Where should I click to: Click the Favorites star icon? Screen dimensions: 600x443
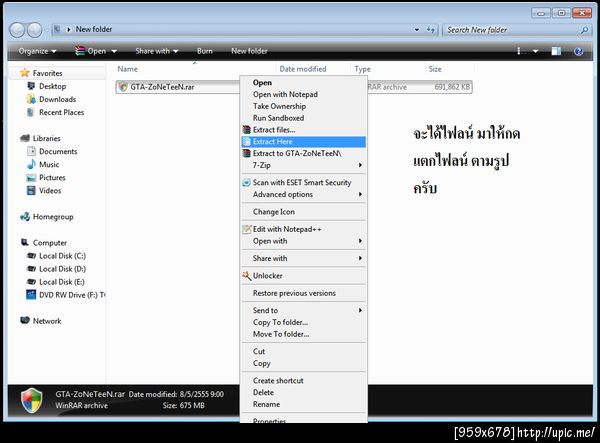pyautogui.click(x=25, y=73)
